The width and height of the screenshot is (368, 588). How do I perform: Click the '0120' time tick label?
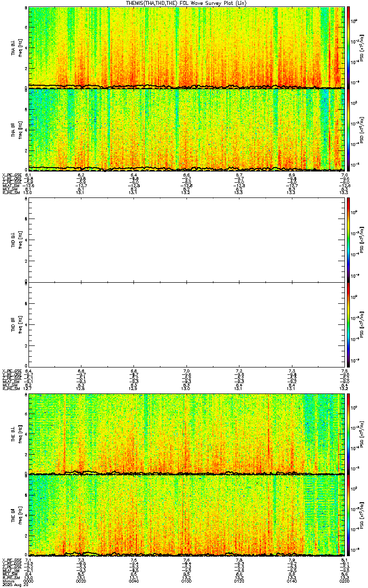pyautogui.click(x=239, y=581)
